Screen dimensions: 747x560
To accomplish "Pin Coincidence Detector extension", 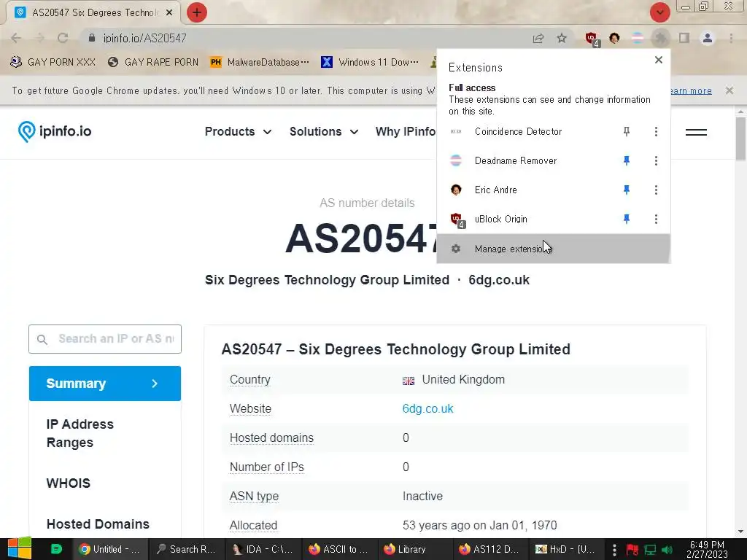I will point(627,131).
